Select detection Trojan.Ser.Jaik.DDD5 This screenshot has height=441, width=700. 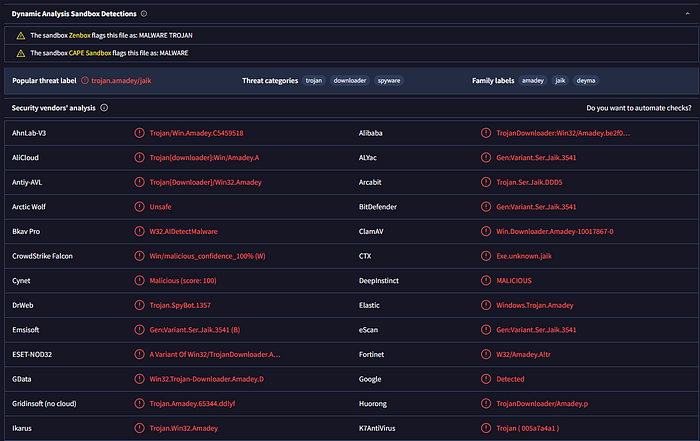(x=529, y=182)
